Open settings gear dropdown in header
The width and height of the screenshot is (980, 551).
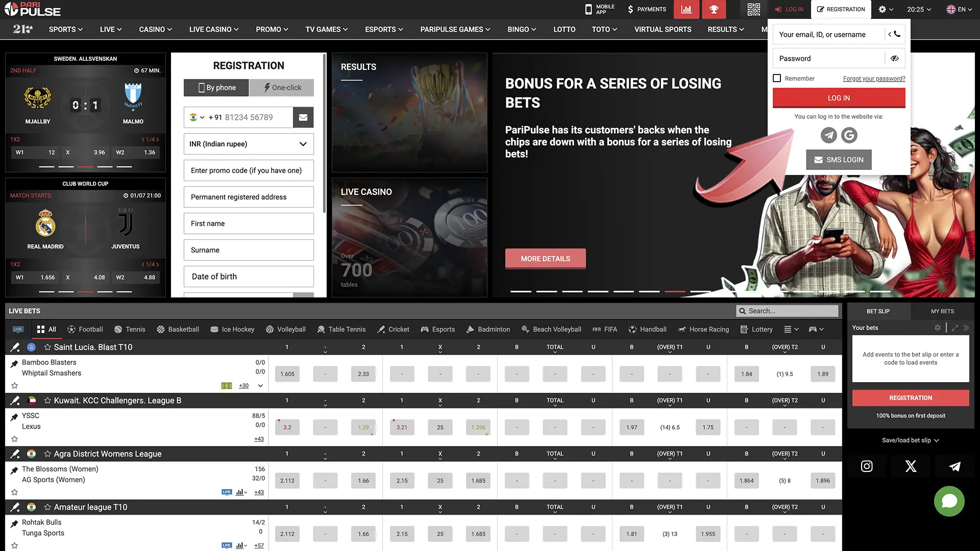886,9
